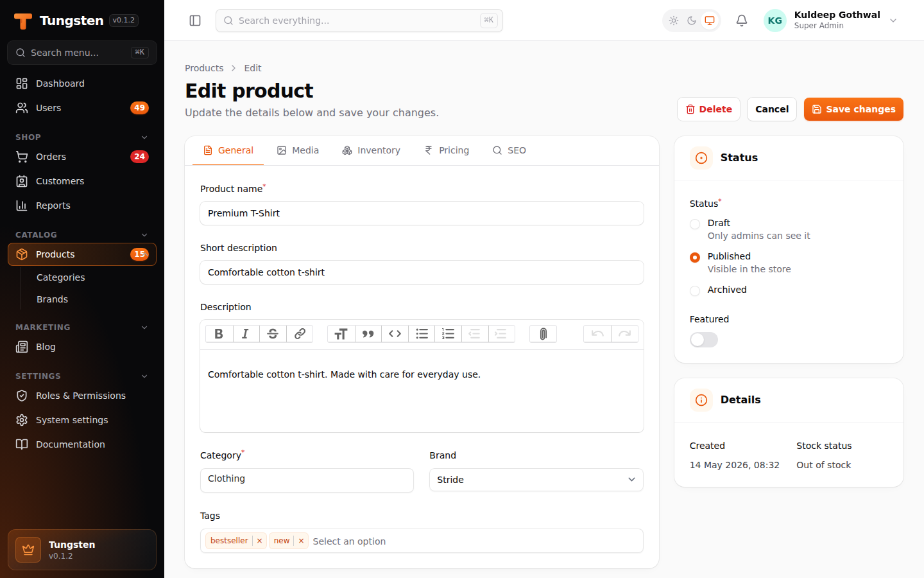Select system theme monitor icon
The image size is (924, 578).
(710, 21)
